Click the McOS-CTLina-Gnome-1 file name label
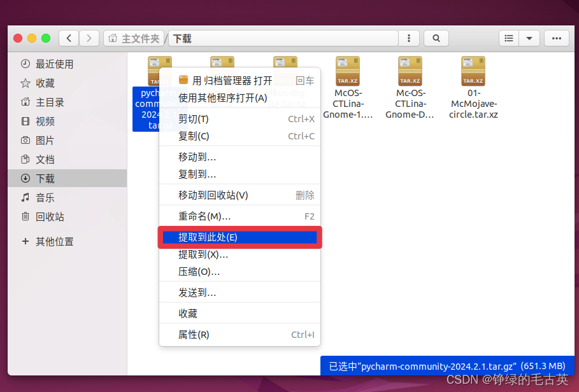579x392 pixels. pyautogui.click(x=348, y=104)
